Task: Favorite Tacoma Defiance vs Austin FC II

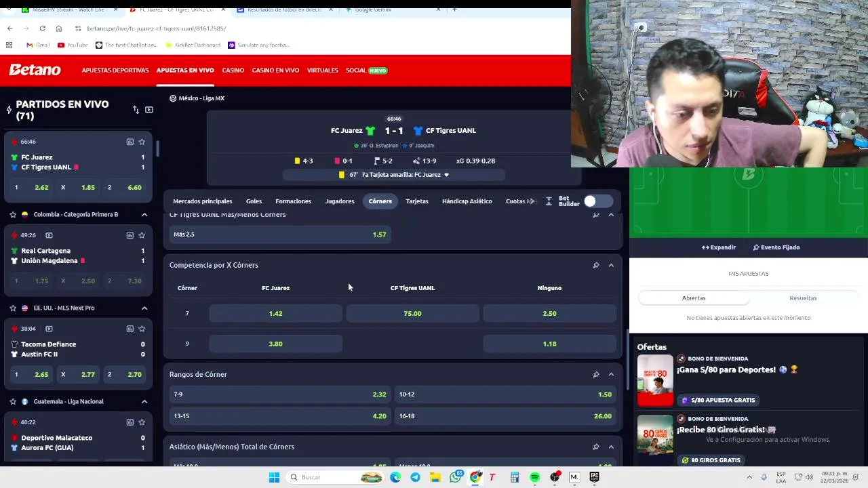Action: (142, 329)
